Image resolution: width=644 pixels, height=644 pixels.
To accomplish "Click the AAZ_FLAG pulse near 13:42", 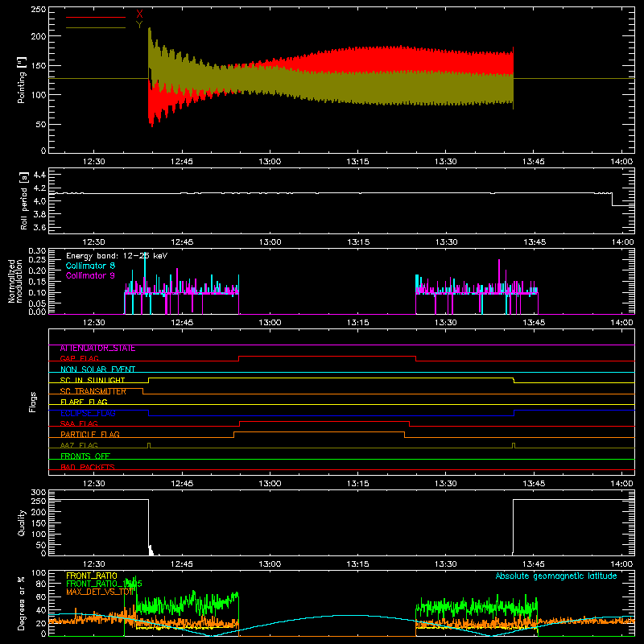I will 514,445.
